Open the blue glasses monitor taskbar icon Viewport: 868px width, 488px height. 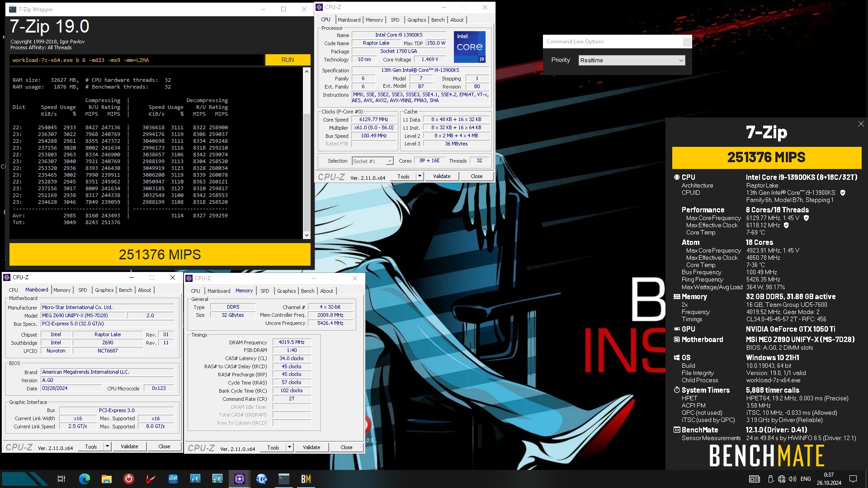(173, 479)
